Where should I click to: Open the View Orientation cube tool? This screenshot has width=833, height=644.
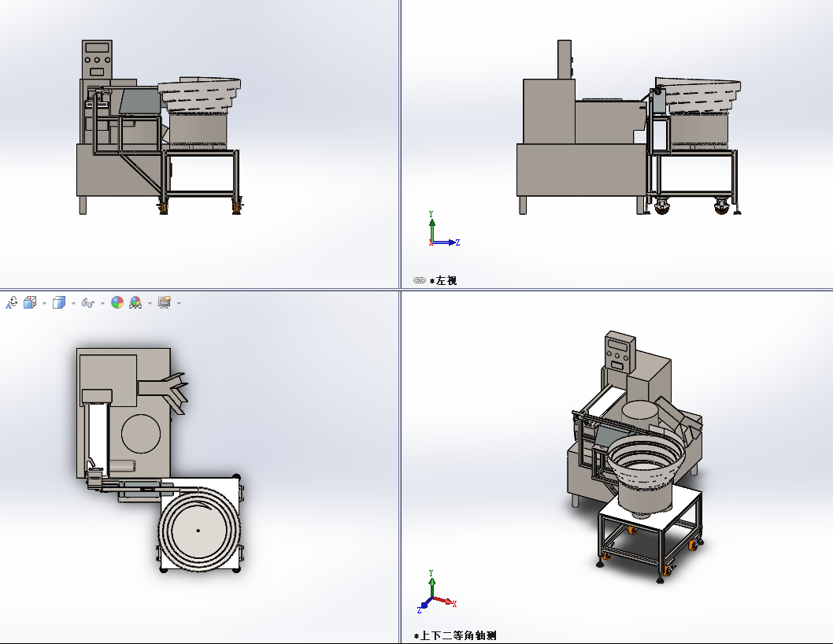pyautogui.click(x=30, y=303)
